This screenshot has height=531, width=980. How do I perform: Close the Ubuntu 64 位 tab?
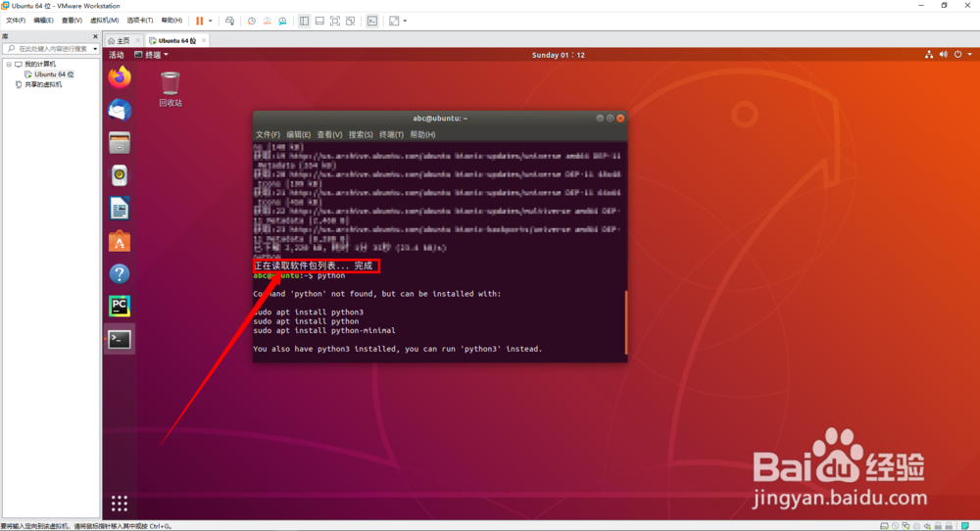pos(204,40)
